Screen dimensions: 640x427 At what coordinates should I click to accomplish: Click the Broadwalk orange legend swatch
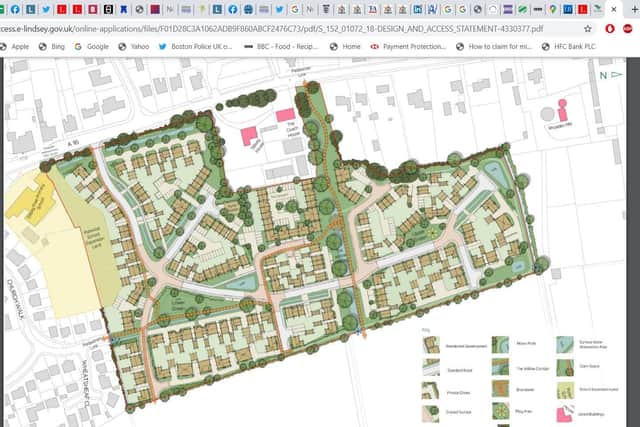coord(500,389)
